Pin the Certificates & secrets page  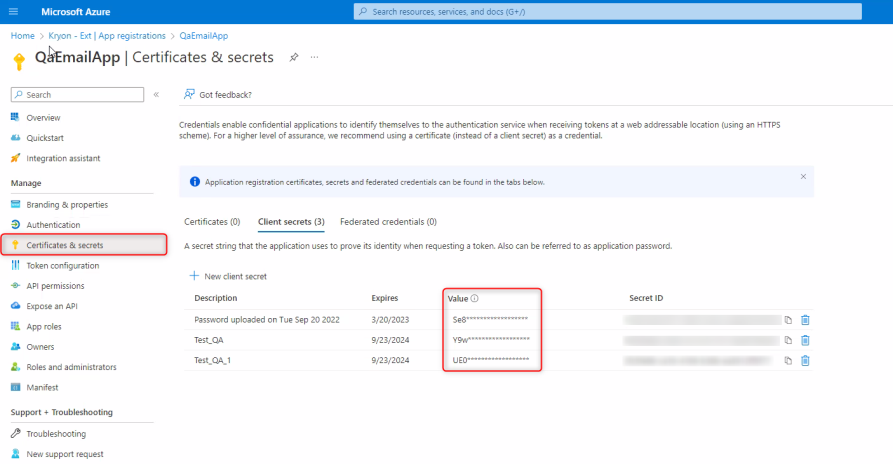pos(293,58)
